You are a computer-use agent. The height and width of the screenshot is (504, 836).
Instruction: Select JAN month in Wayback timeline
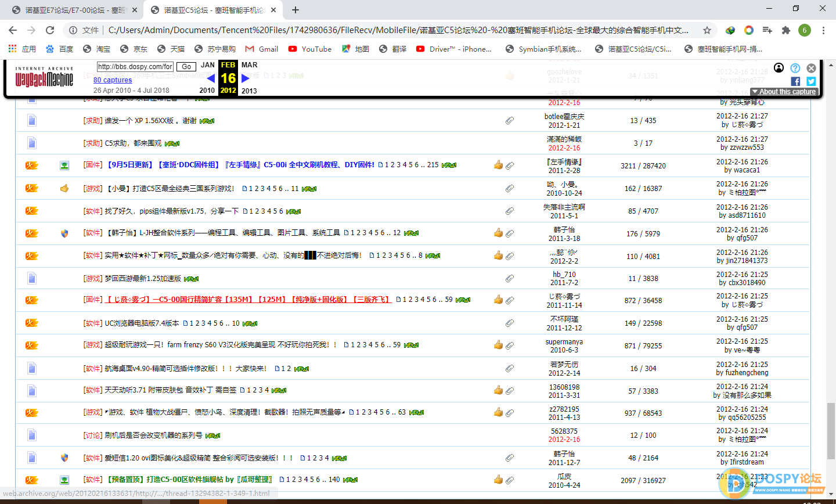point(208,65)
